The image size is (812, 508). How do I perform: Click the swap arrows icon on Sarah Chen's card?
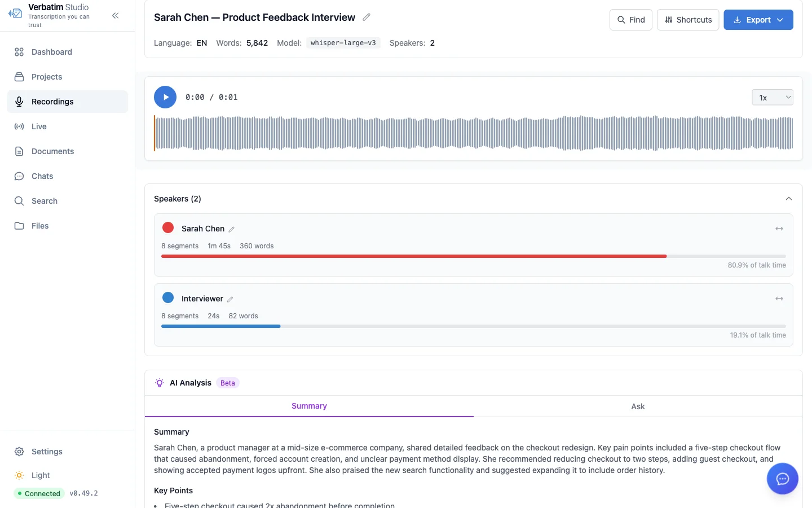(779, 229)
